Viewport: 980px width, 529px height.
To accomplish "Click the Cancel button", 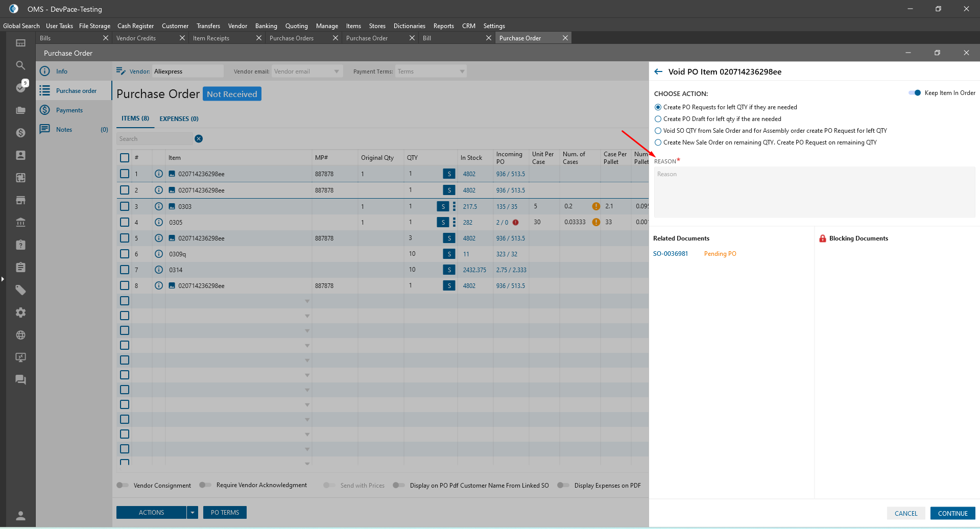I will coord(906,513).
